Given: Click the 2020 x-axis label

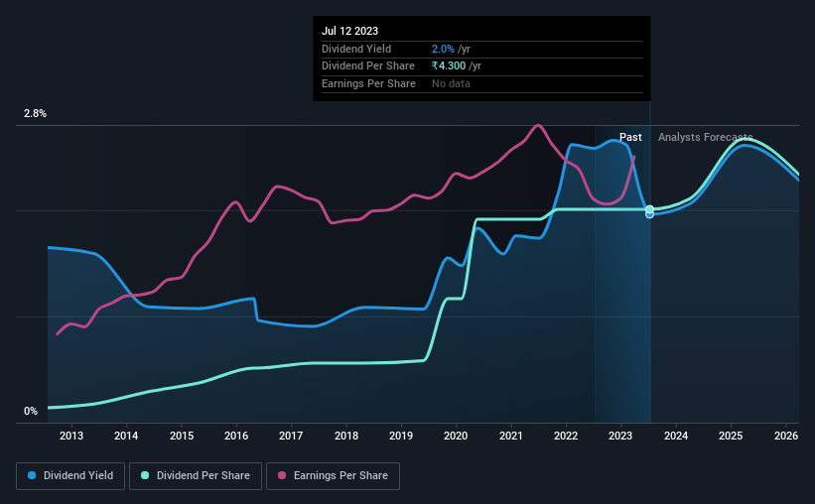Looking at the screenshot, I should pos(456,436).
